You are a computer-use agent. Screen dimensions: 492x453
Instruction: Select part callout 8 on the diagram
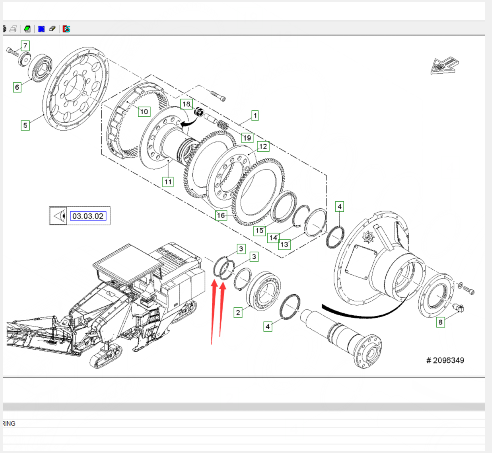[x=440, y=322]
